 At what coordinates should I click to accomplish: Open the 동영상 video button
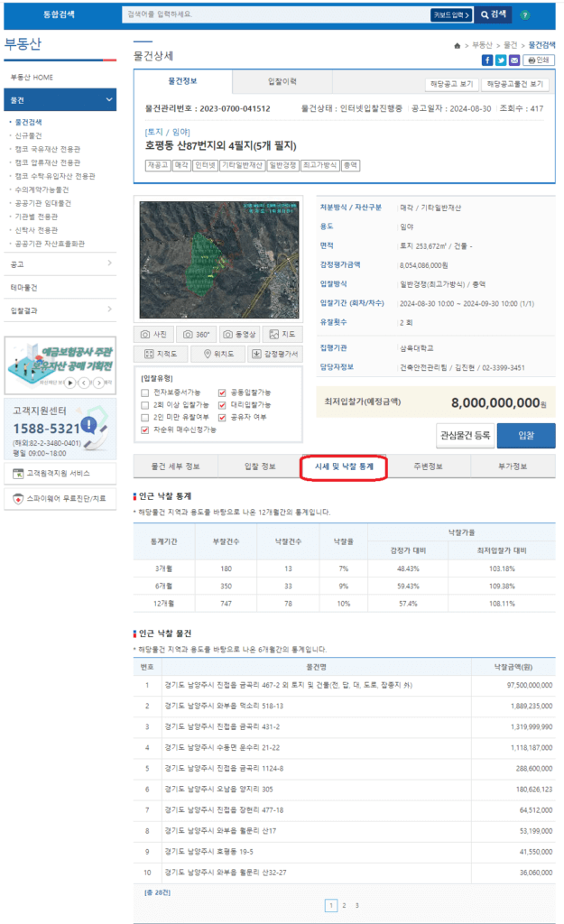coord(240,334)
